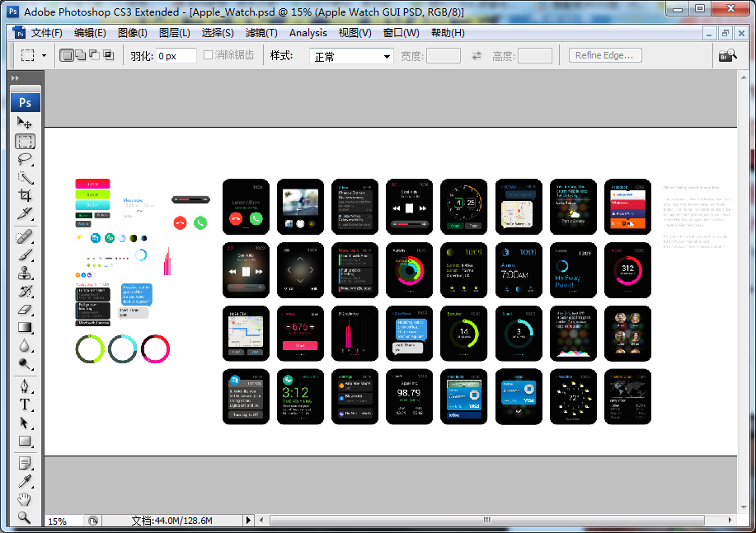The width and height of the screenshot is (756, 533).
Task: Select the Move tool
Action: [25, 123]
